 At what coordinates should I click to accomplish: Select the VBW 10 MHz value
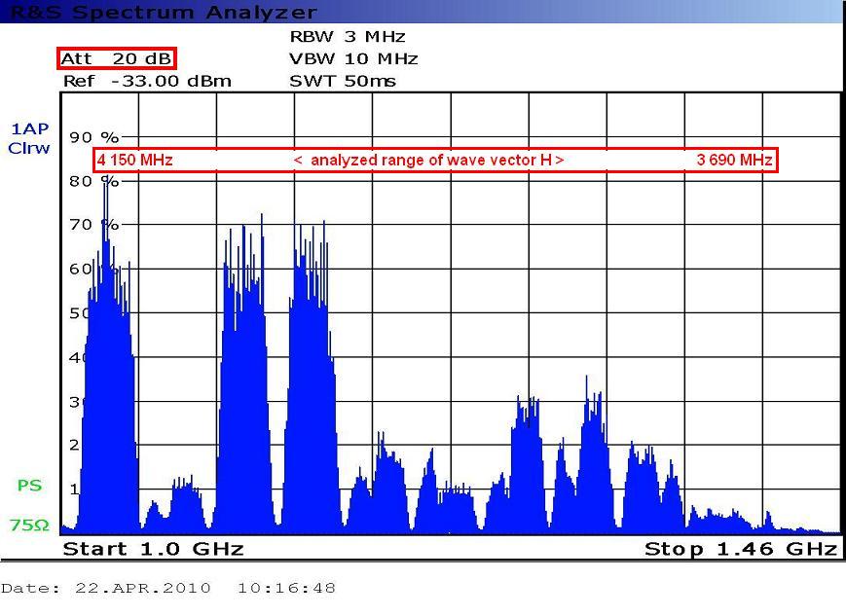click(x=353, y=58)
